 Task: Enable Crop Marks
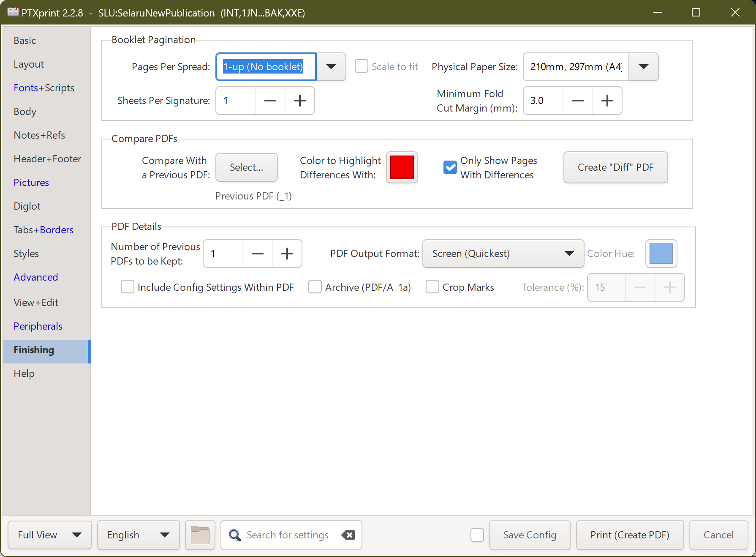[x=432, y=287]
